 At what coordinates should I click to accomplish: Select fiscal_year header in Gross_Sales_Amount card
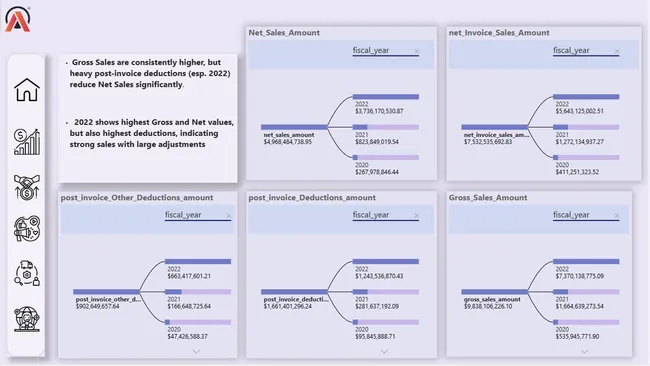(x=571, y=215)
